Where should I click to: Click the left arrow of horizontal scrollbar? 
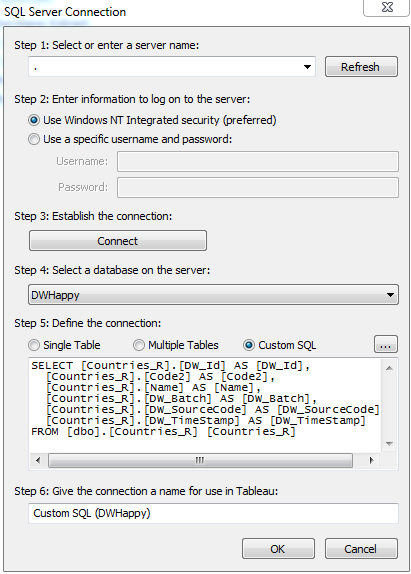tap(38, 460)
